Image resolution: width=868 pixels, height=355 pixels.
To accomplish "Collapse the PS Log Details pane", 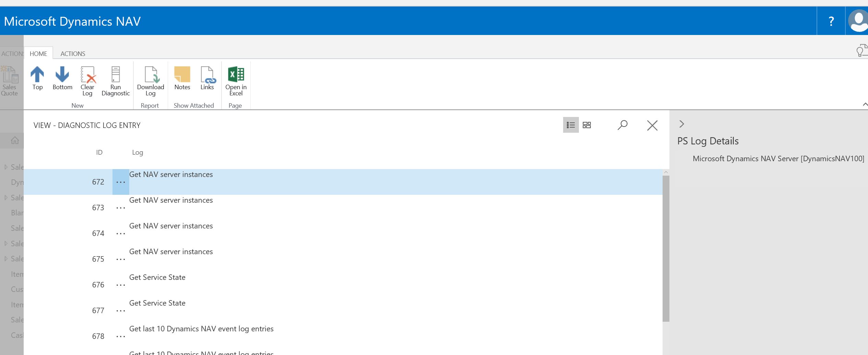I will click(681, 124).
